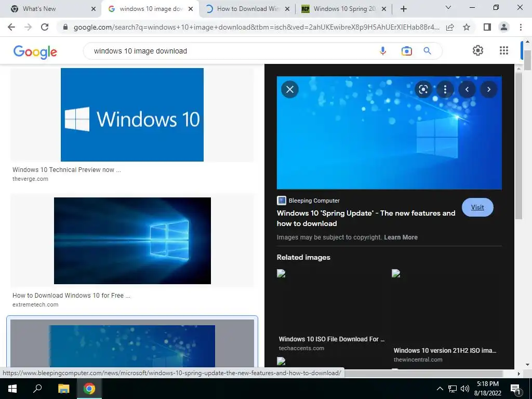Open more options on preview image

pyautogui.click(x=445, y=89)
